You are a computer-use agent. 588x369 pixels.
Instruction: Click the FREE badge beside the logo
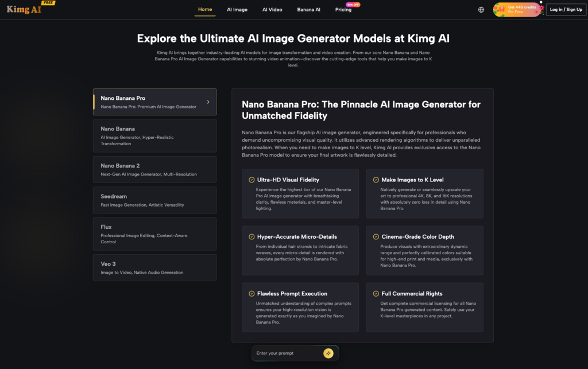tap(48, 3)
